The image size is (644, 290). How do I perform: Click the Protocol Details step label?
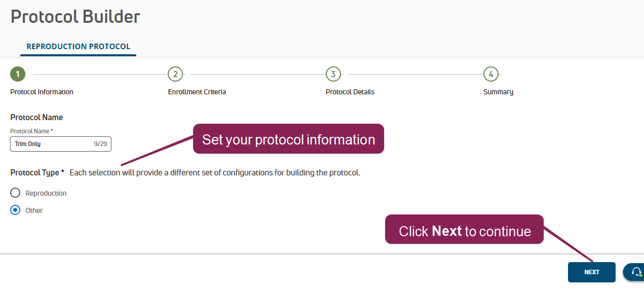click(350, 92)
